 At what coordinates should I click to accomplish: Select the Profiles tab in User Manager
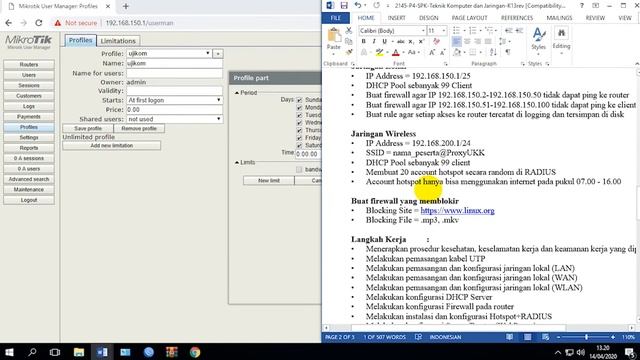[80, 40]
